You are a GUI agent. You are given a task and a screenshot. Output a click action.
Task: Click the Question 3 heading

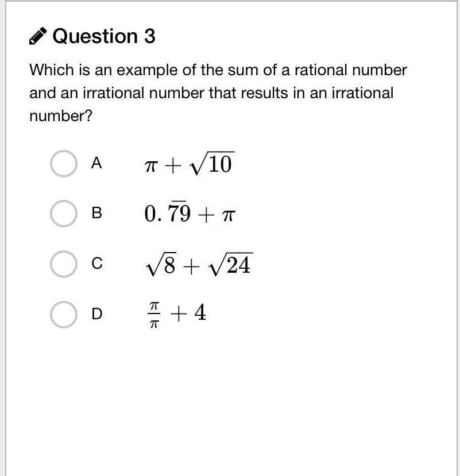(103, 37)
